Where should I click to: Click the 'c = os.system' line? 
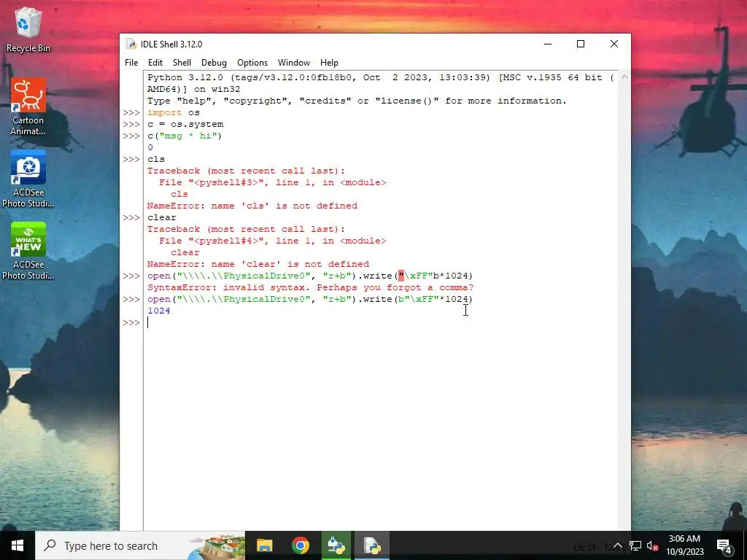coord(185,124)
